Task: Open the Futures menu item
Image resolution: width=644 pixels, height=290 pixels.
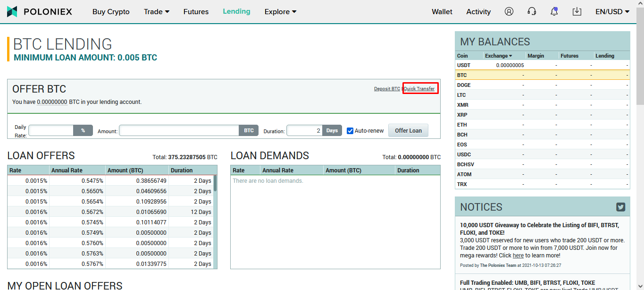Action: click(x=196, y=12)
